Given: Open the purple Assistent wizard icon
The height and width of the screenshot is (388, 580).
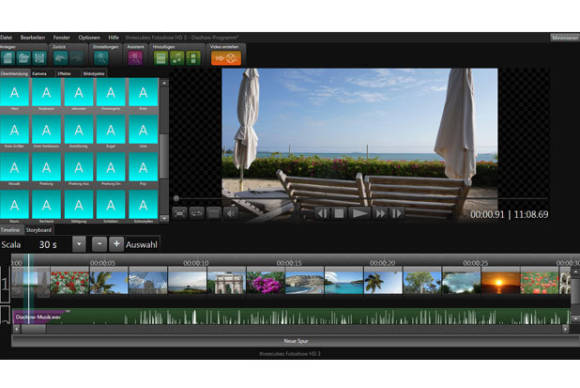Looking at the screenshot, I should (135, 58).
